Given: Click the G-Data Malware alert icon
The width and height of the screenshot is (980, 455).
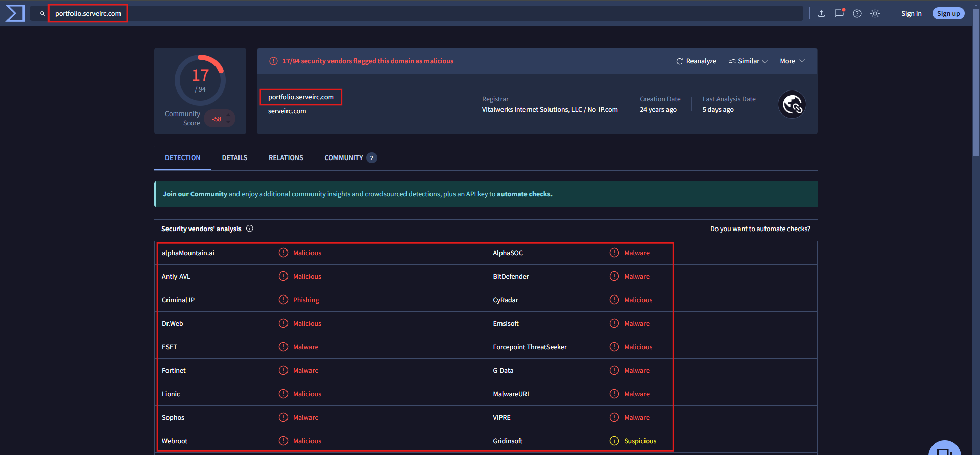Looking at the screenshot, I should (x=614, y=370).
